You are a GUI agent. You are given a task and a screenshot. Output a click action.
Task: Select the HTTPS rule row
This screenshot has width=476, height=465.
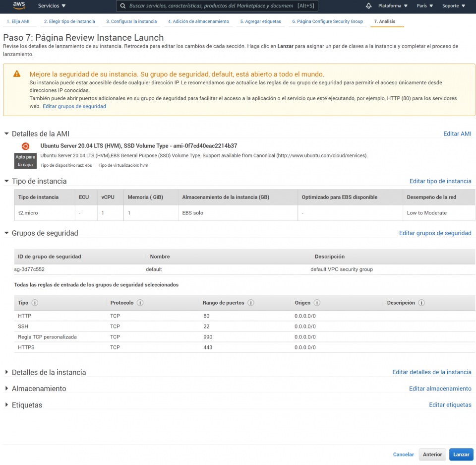point(244,347)
